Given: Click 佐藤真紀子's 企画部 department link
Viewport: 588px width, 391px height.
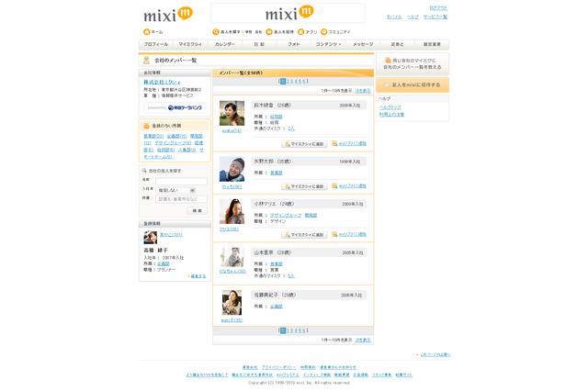Looking at the screenshot, I should click(277, 306).
